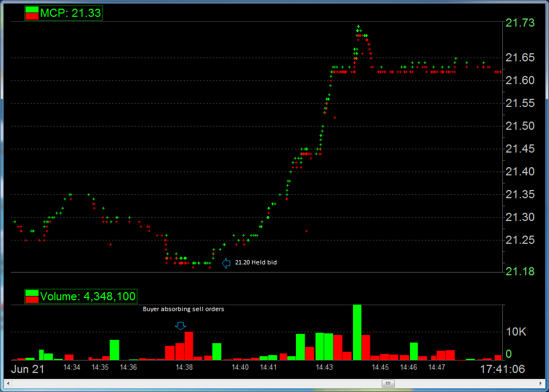
Task: Click the 14:40 time axis label
Action: [240, 368]
